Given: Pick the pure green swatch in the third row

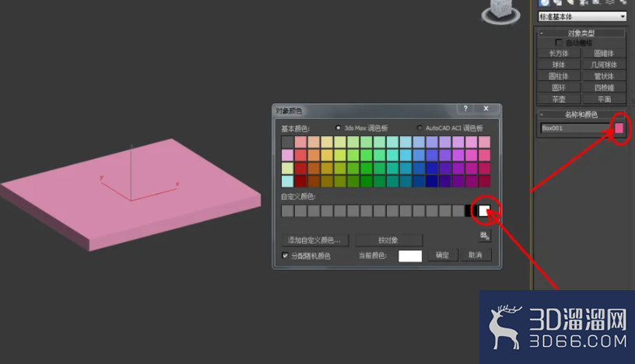Looking at the screenshot, I should pos(366,168).
